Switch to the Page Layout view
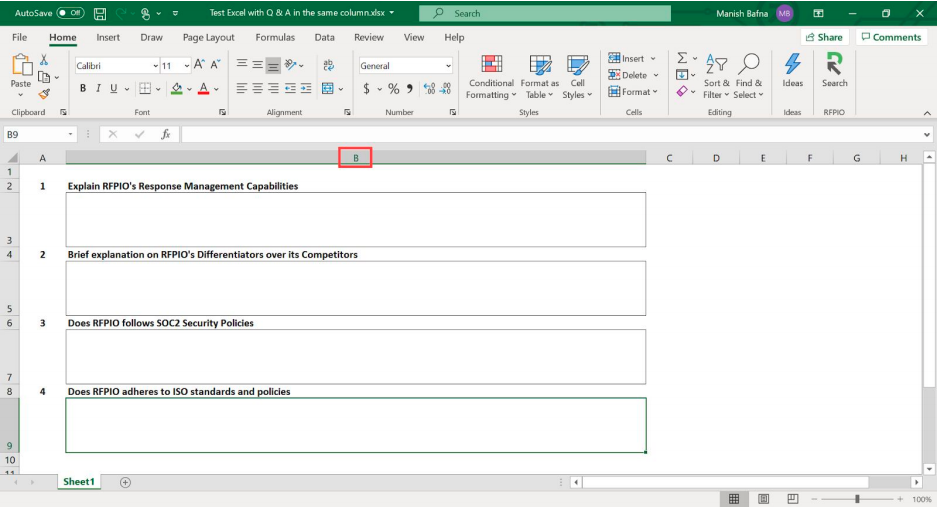 pyautogui.click(x=763, y=498)
